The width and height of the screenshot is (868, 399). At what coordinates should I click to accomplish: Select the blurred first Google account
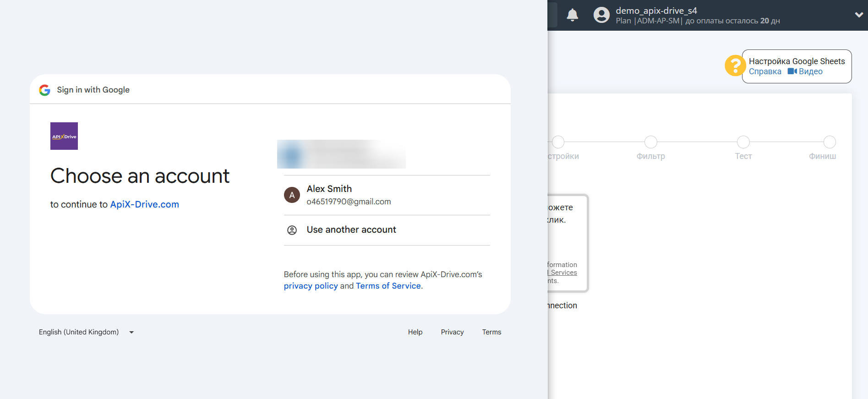coord(341,154)
